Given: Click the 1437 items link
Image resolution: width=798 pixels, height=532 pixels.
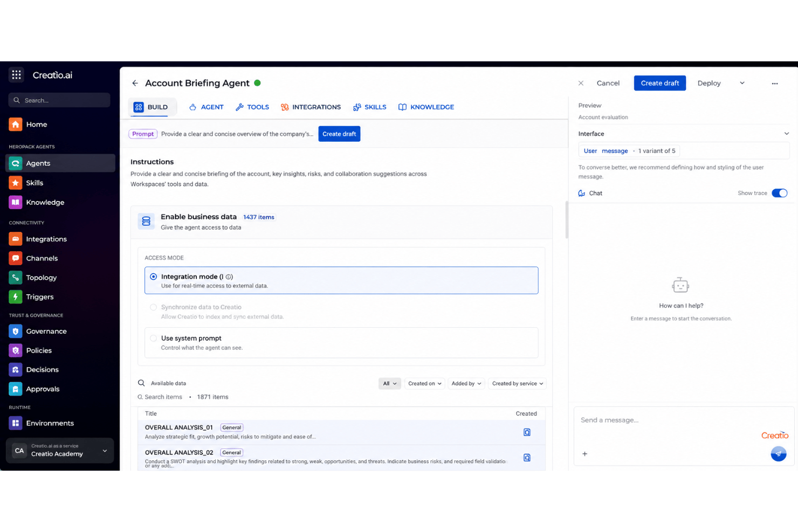Looking at the screenshot, I should [259, 217].
